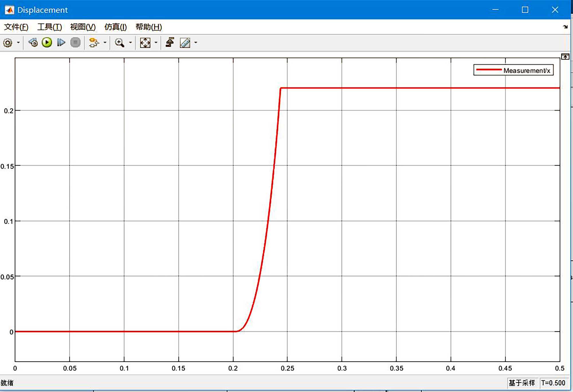The height and width of the screenshot is (392, 573).
Task: Click the greyed Stop button
Action: (x=75, y=43)
